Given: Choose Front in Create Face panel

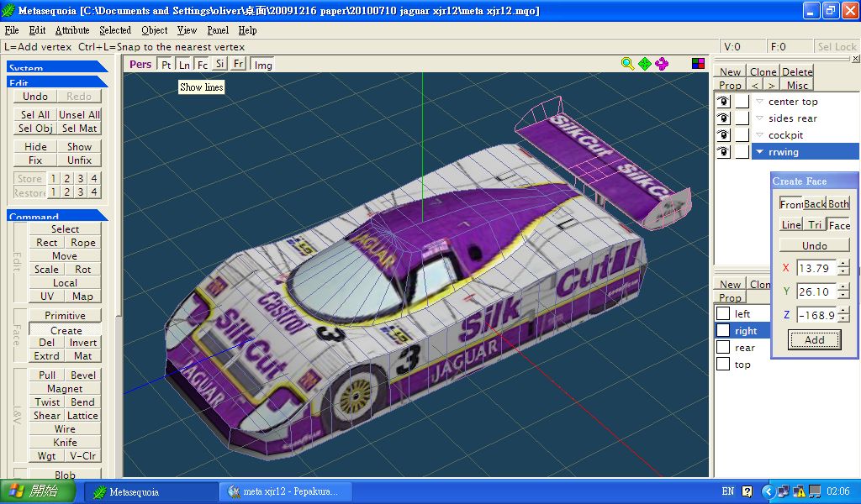Looking at the screenshot, I should click(x=790, y=203).
